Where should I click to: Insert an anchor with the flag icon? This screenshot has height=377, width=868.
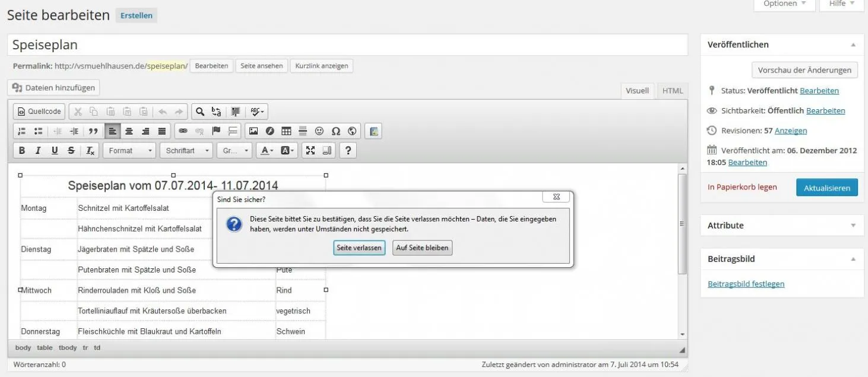(x=216, y=131)
